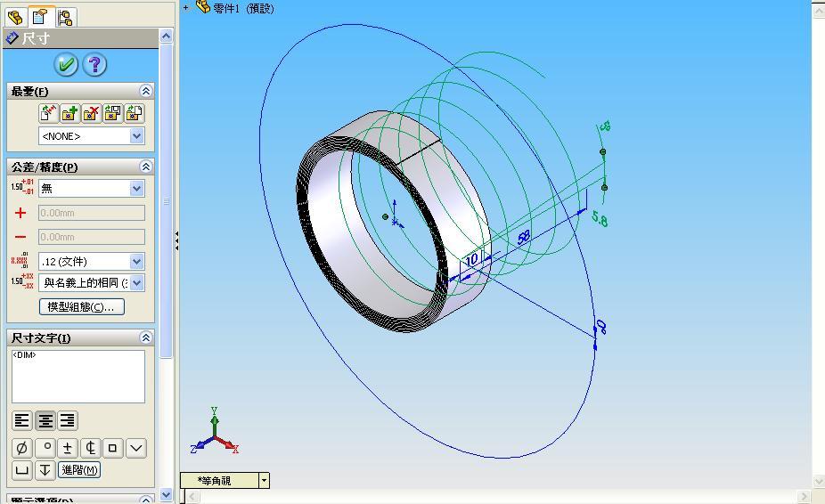
Task: Insert the square symbol
Action: coord(112,448)
